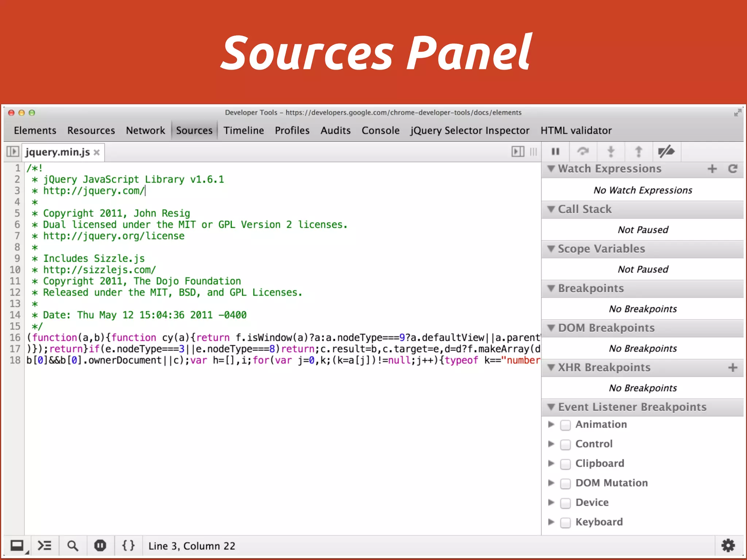Switch to the Console panel
The image size is (747, 560).
[x=380, y=131]
